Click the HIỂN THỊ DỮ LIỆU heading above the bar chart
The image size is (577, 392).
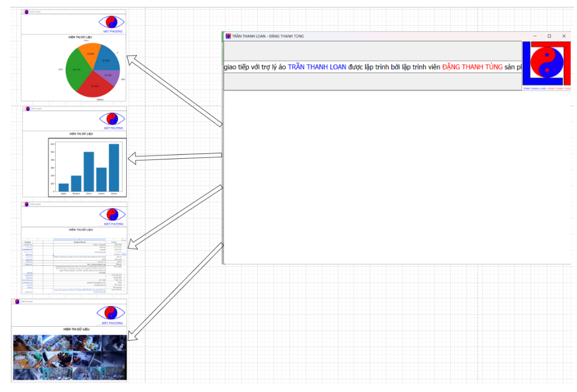click(81, 134)
